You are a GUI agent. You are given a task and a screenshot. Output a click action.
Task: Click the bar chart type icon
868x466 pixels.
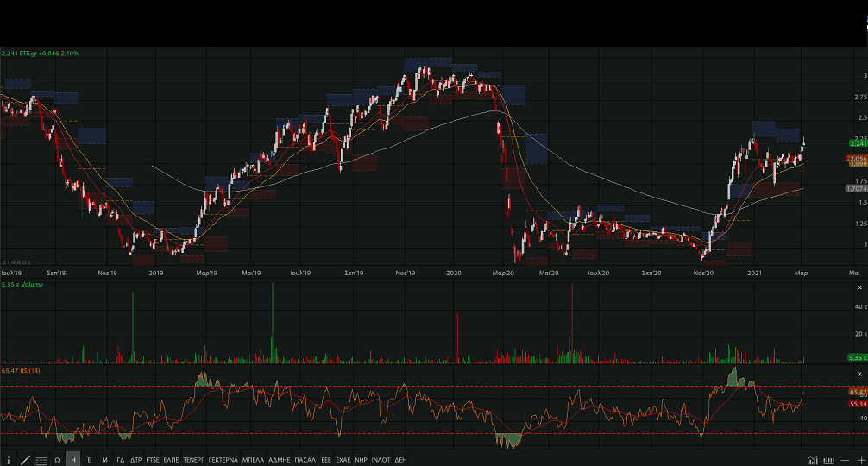[829, 460]
